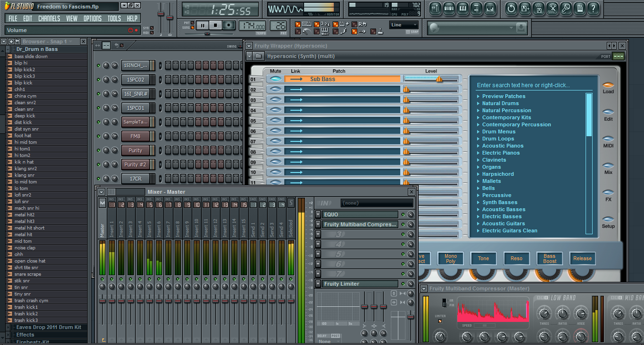Click the Record transport button

[x=229, y=25]
